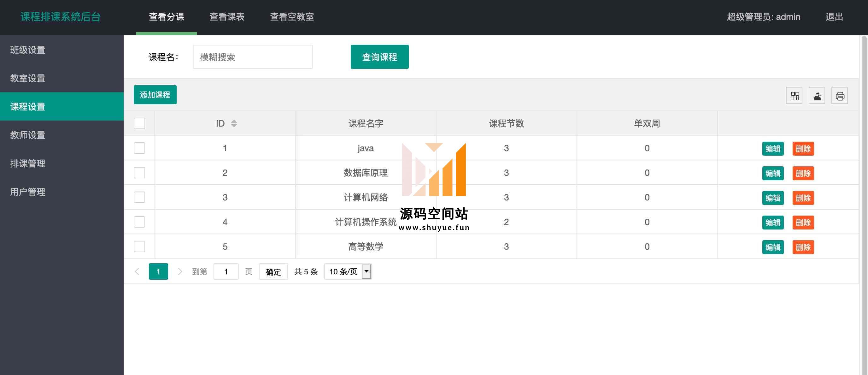Delete the 数据库原理 course
868x375 pixels.
803,173
